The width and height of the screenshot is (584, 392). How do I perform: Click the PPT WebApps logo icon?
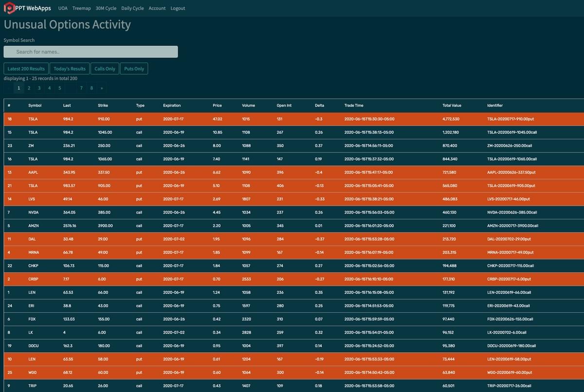tap(9, 8)
